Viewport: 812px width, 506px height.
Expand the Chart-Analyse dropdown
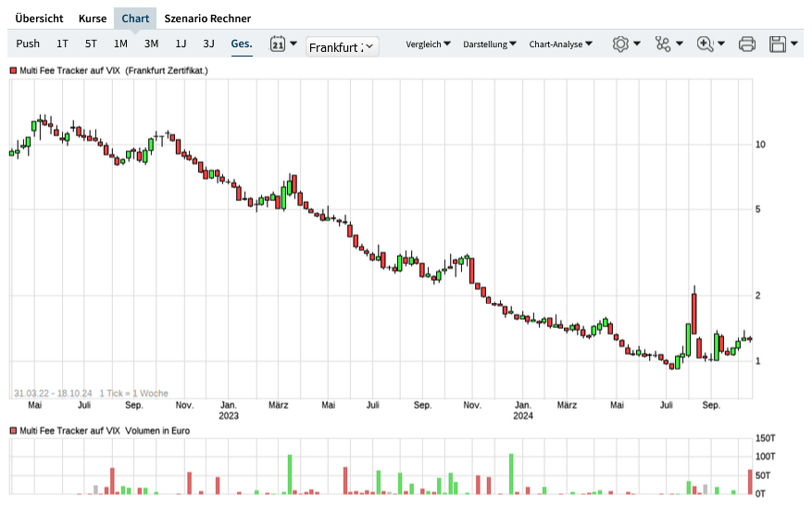[x=560, y=44]
